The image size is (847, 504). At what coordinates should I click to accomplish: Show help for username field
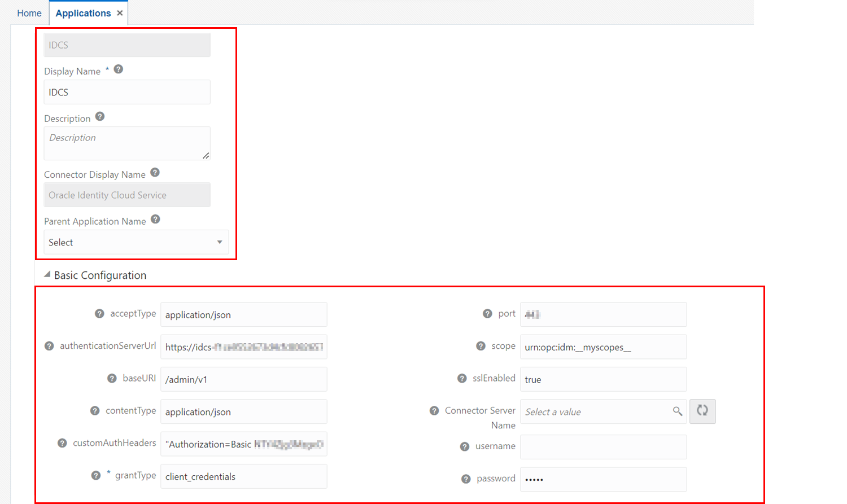pyautogui.click(x=465, y=446)
